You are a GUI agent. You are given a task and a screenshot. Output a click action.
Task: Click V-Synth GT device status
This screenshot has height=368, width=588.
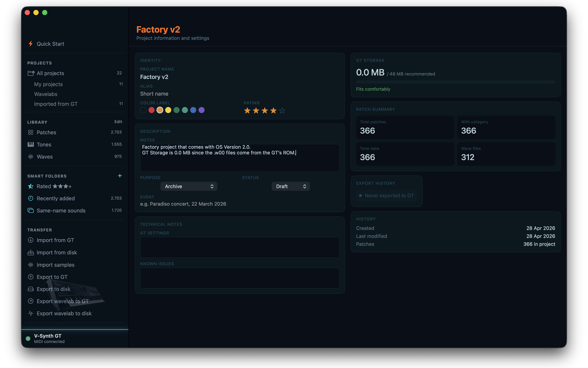(48, 338)
